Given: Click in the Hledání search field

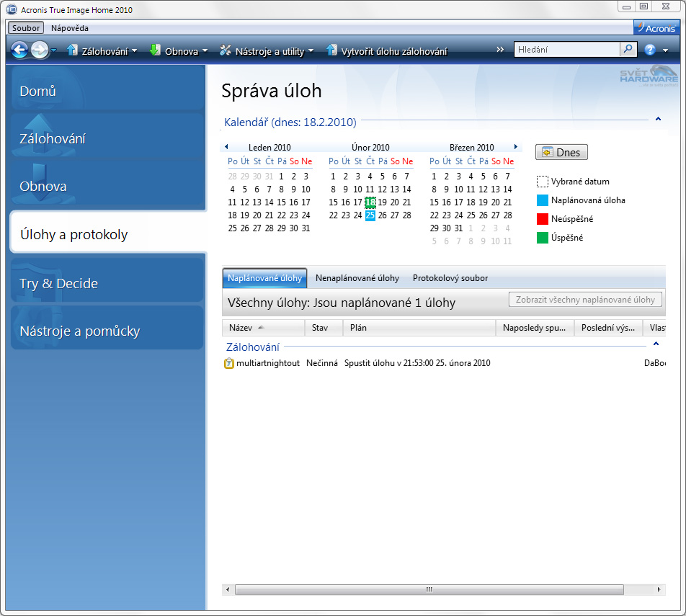Looking at the screenshot, I should click(x=566, y=50).
